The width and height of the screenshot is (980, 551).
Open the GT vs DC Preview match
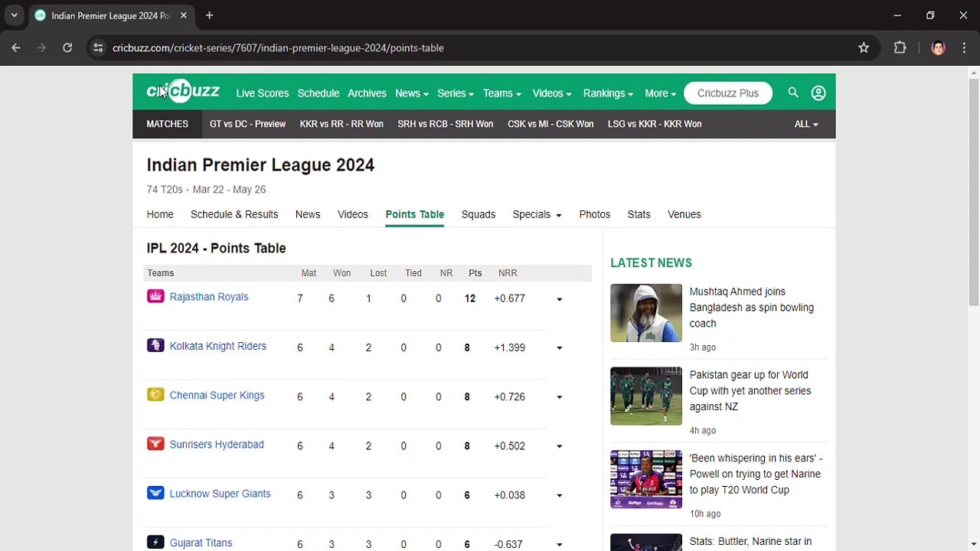tap(247, 124)
